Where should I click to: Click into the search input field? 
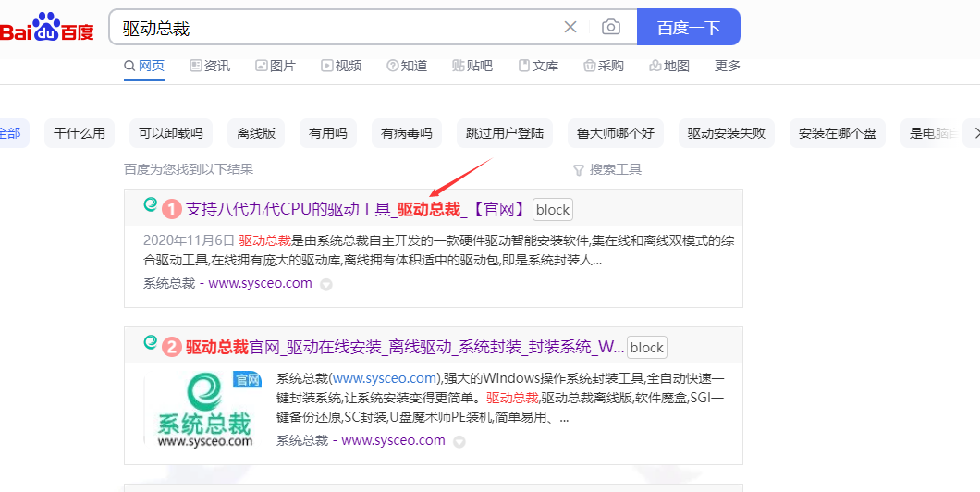click(x=333, y=28)
